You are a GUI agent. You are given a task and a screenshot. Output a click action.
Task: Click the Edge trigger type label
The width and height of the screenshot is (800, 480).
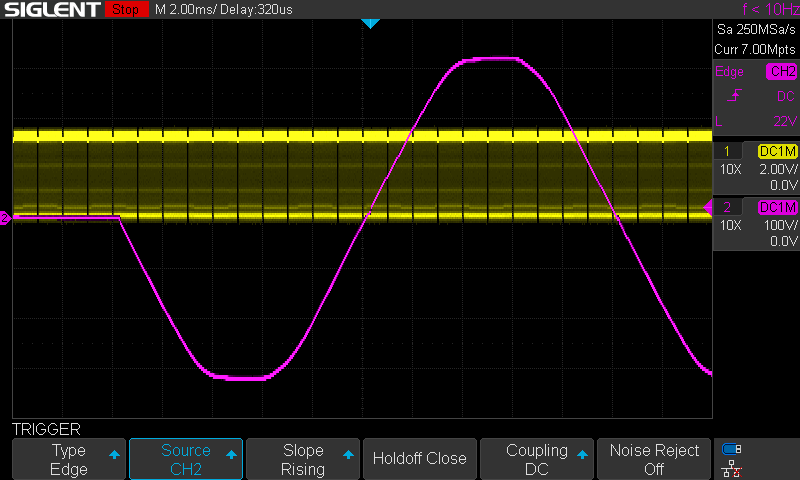[729, 72]
